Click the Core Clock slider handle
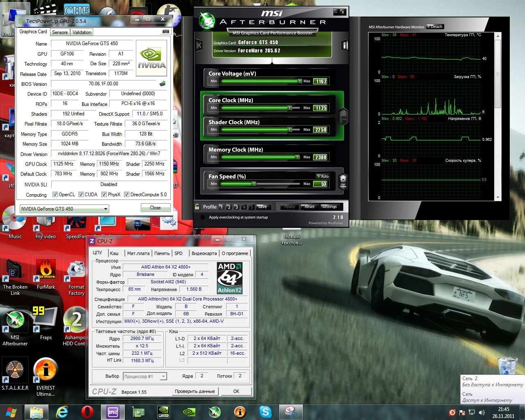This screenshot has width=525, height=420. coord(290,108)
